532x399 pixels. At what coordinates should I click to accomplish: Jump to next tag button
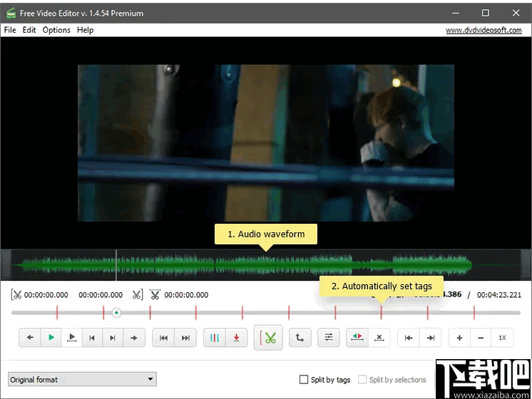click(185, 338)
